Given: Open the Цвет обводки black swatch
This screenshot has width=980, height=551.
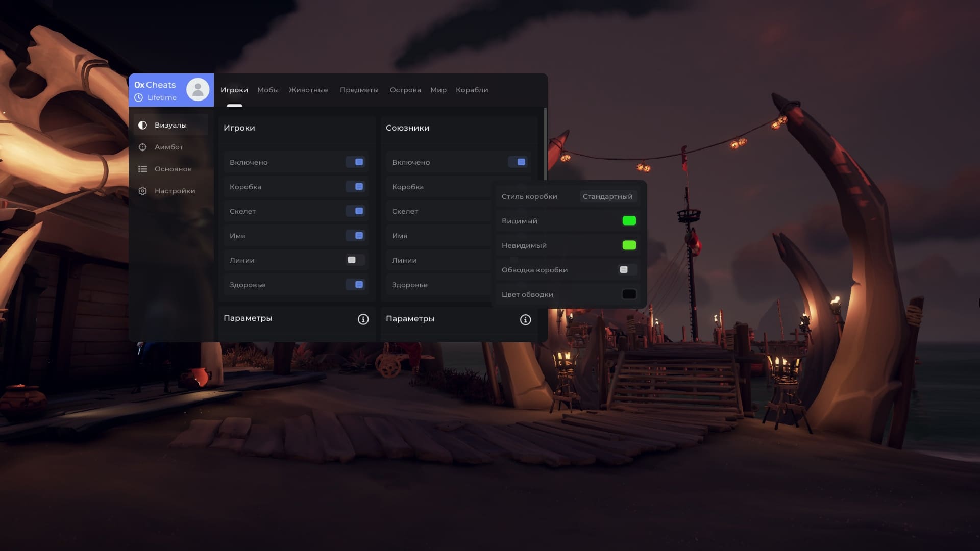Looking at the screenshot, I should 629,294.
